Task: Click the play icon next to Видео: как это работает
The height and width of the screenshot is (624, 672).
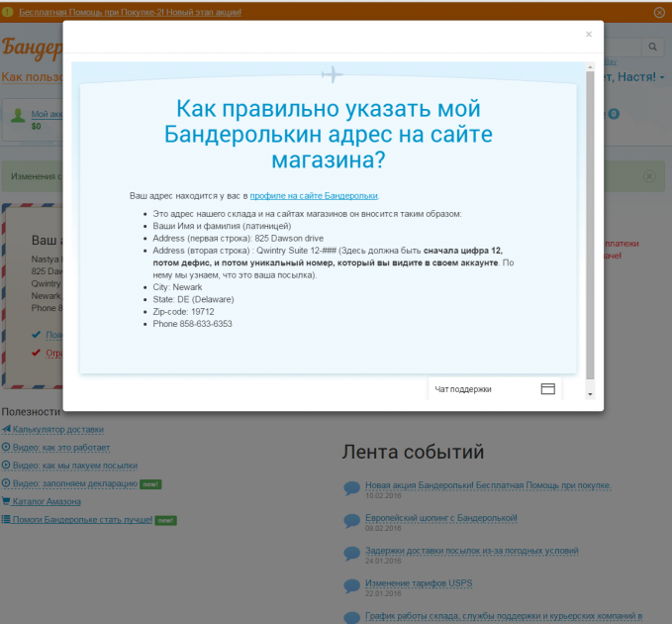Action: coord(6,447)
